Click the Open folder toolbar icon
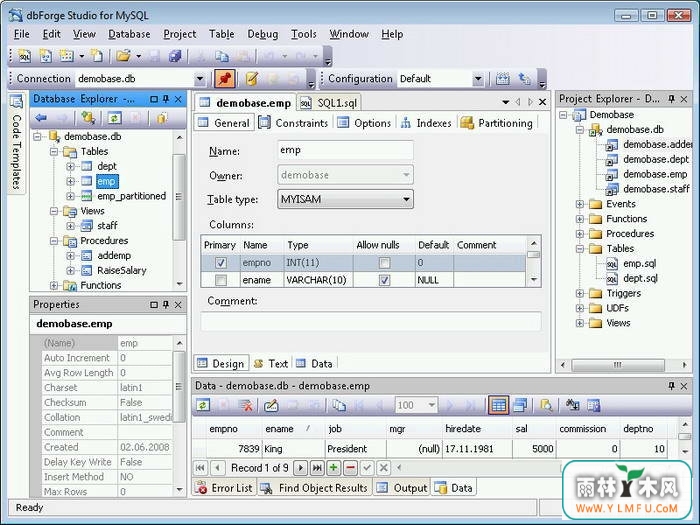Screen dimensions: 700x525 (123, 56)
